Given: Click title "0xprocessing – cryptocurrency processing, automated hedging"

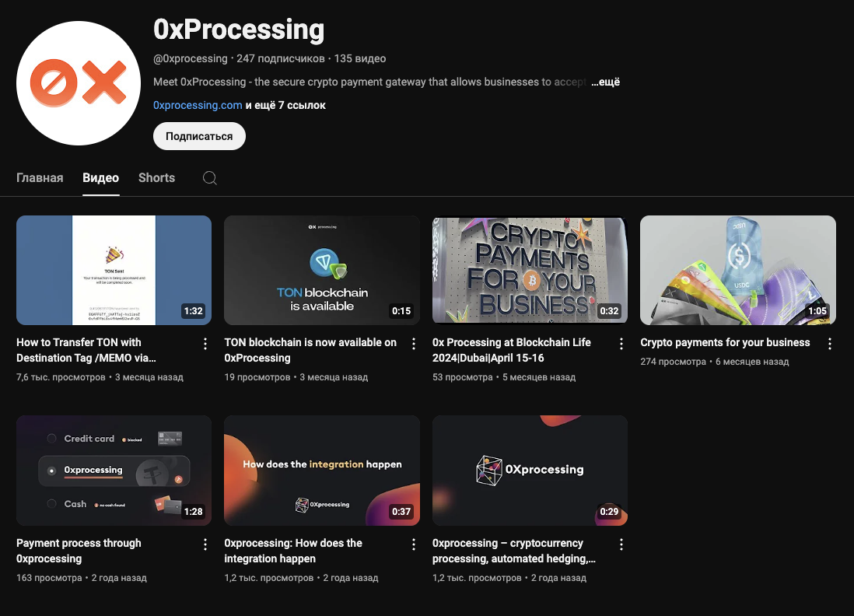Looking at the screenshot, I should 513,551.
